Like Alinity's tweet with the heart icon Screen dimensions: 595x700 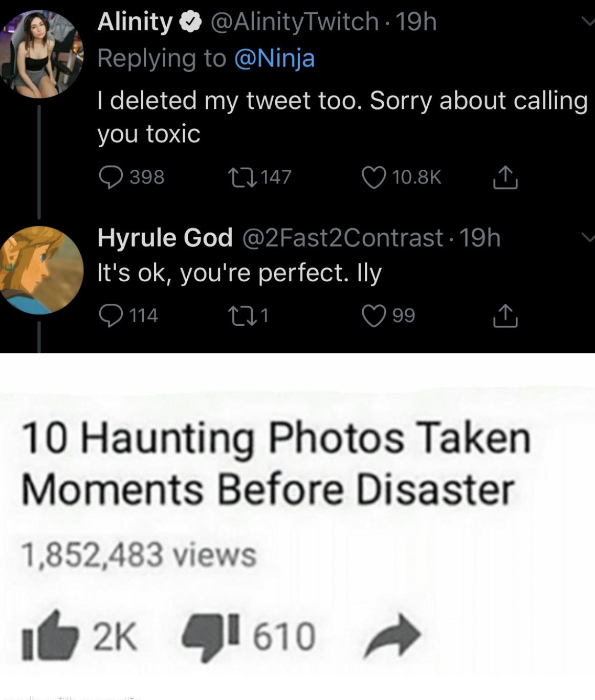pos(376,176)
